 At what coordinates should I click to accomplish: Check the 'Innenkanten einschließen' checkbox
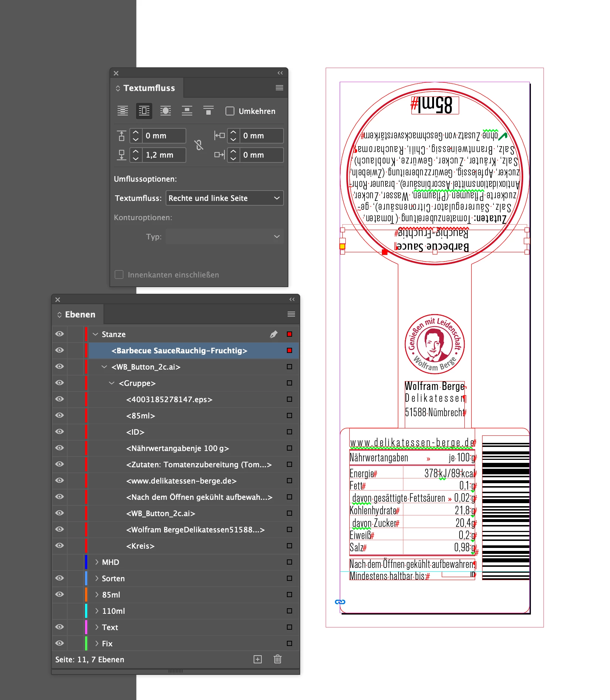pos(119,275)
